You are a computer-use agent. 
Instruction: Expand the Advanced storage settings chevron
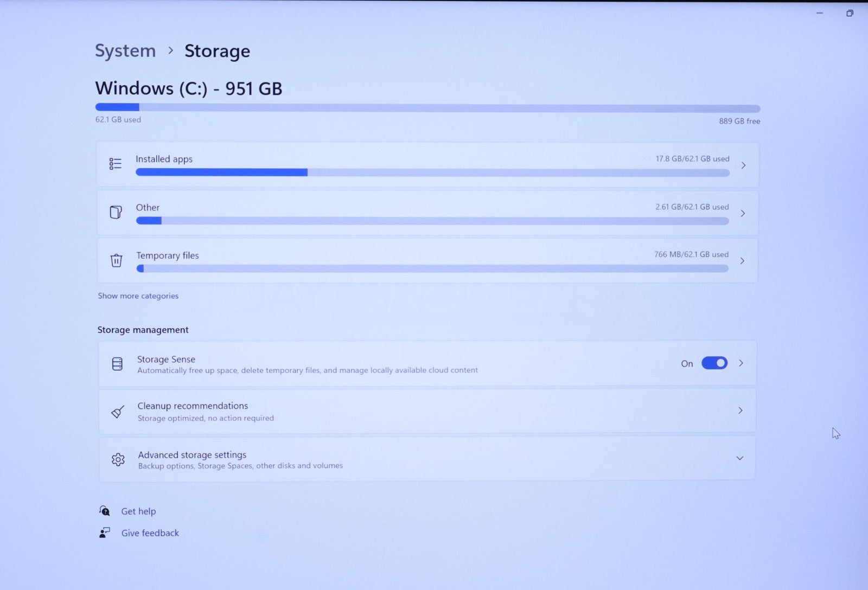click(739, 458)
